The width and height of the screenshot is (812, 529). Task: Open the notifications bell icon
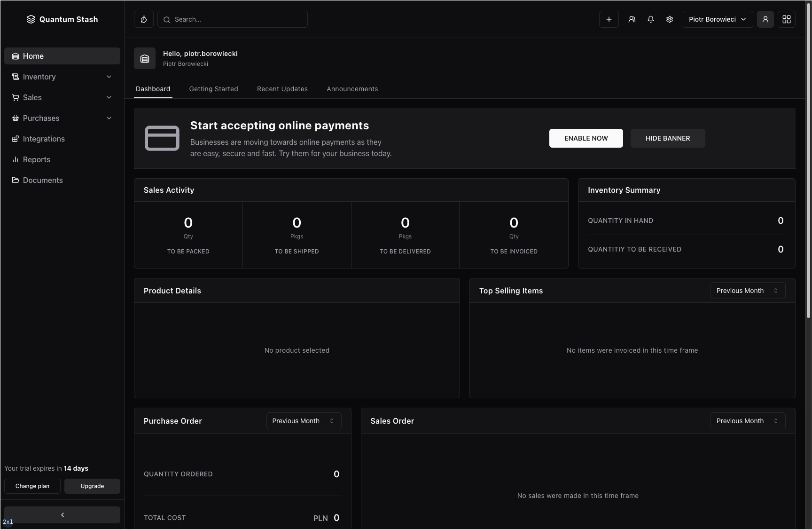651,19
